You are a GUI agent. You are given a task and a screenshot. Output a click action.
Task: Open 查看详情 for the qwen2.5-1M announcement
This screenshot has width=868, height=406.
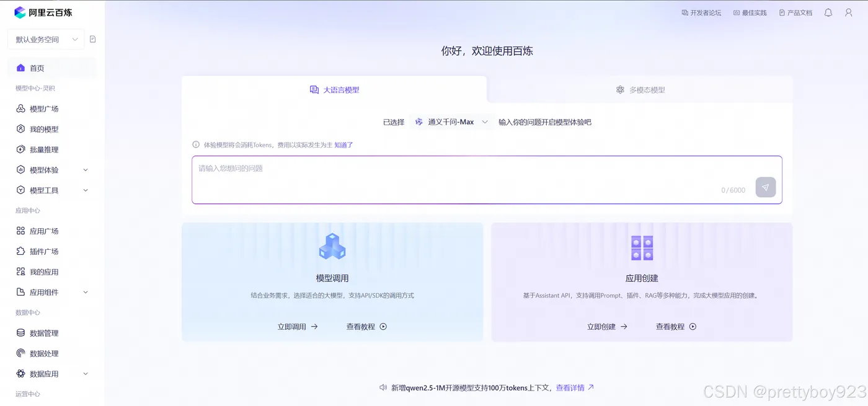point(575,388)
